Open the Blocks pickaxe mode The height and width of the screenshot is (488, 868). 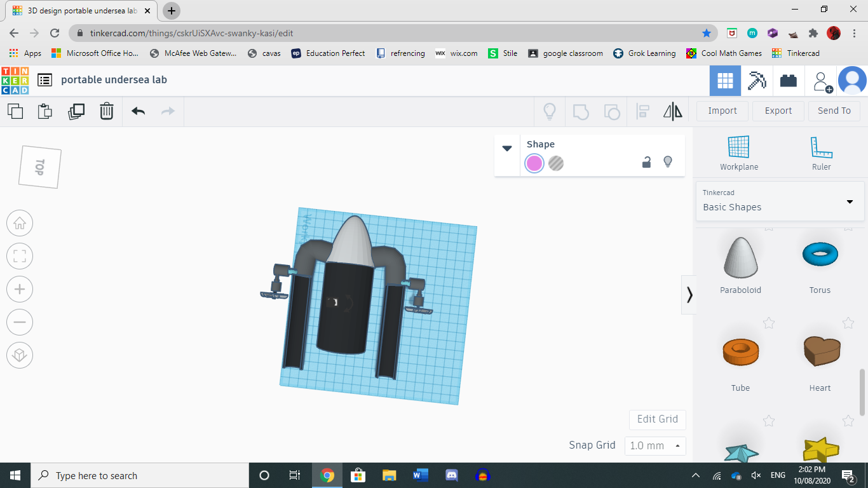coord(757,81)
